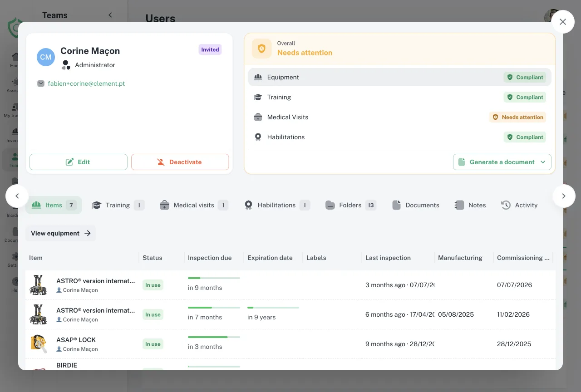Click the 'in 9 years' expiration progress bar
Screen dimensions: 581x392
coord(273,308)
